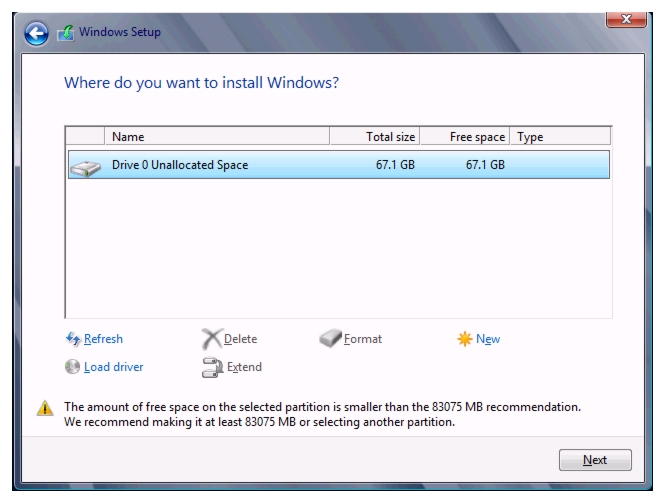666x504 pixels.
Task: Click the Load driver disc icon
Action: tap(72, 366)
